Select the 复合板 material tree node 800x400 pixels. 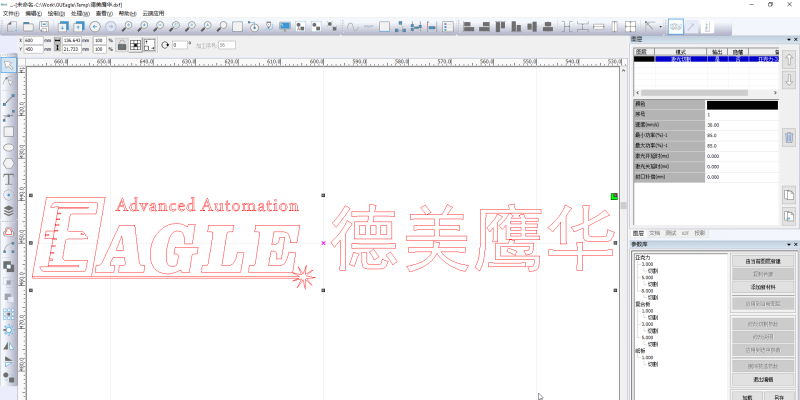(x=642, y=304)
